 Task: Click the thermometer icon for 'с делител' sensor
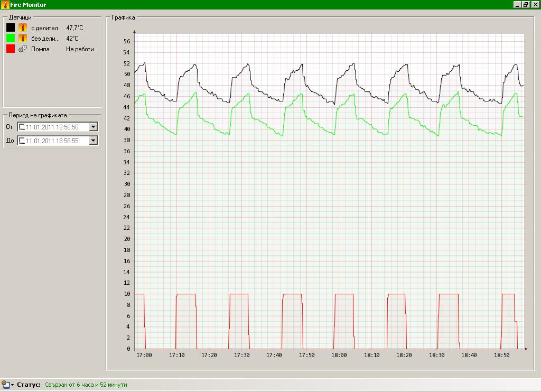tap(22, 27)
